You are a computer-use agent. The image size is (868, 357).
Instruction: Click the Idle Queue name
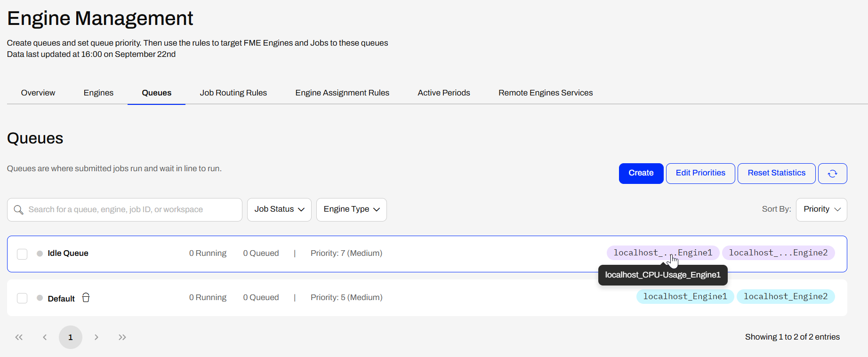pos(68,254)
